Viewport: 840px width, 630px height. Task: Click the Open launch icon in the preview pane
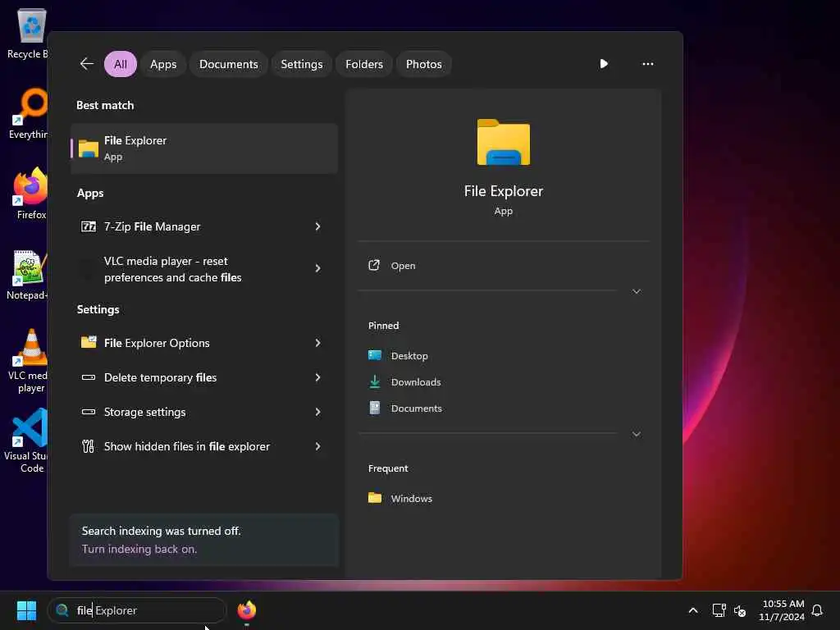click(x=374, y=265)
